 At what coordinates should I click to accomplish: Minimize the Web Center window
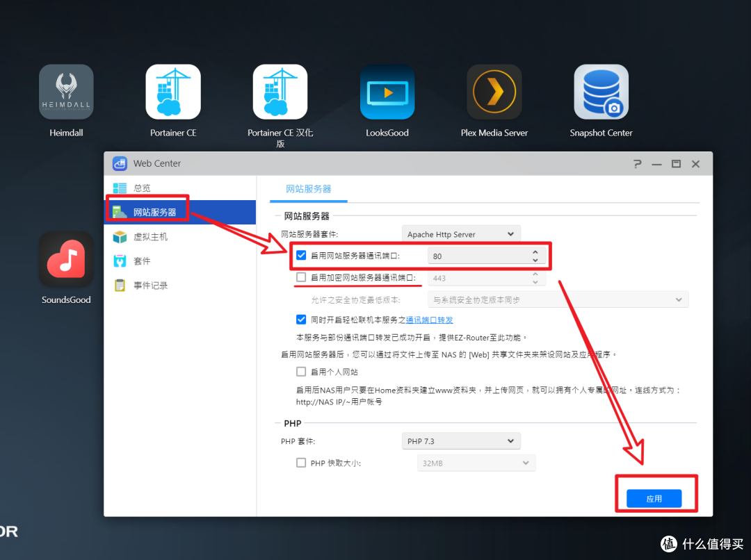coord(656,164)
